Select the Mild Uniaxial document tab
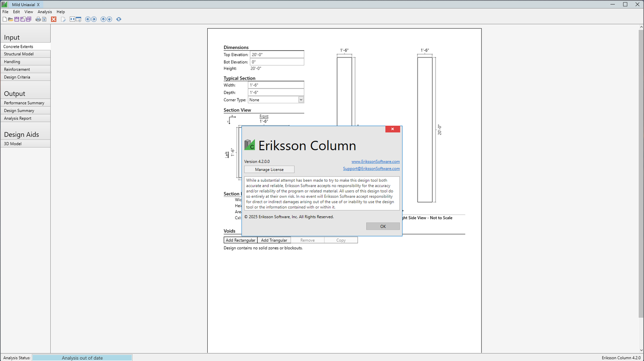Viewport: 644px width, 361px height. pos(23,4)
